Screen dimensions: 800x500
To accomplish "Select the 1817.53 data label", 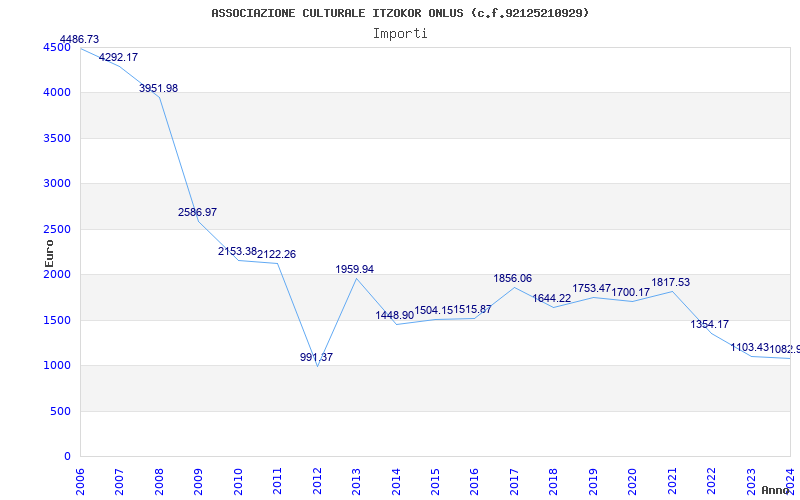I will pos(671,282).
